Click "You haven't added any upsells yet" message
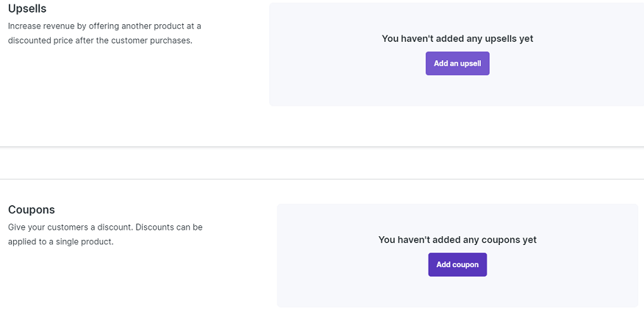This screenshot has width=644, height=309. (x=457, y=38)
